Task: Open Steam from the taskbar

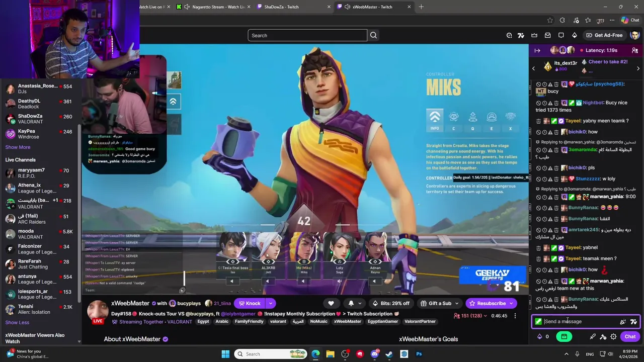Action: pos(389,354)
